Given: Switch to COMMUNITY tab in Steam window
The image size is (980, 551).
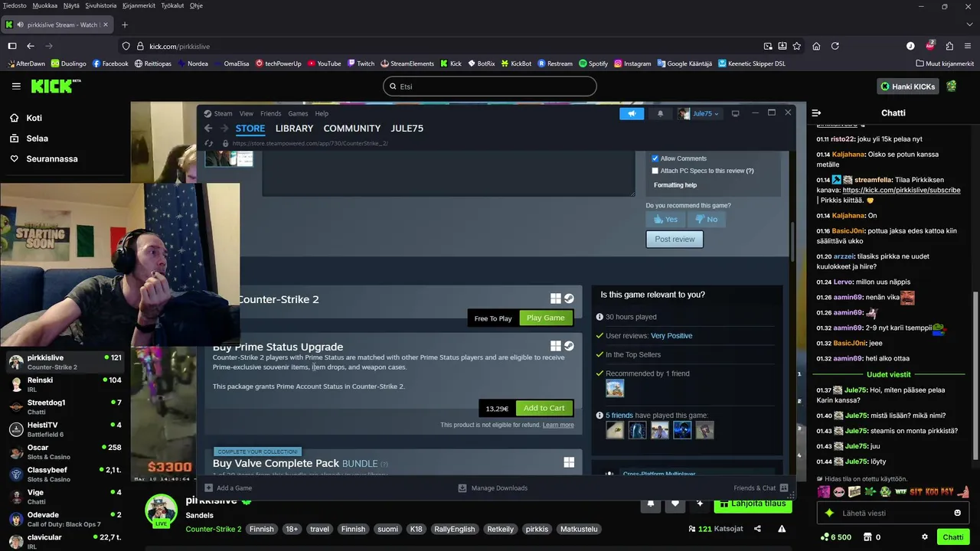Looking at the screenshot, I should 352,128.
